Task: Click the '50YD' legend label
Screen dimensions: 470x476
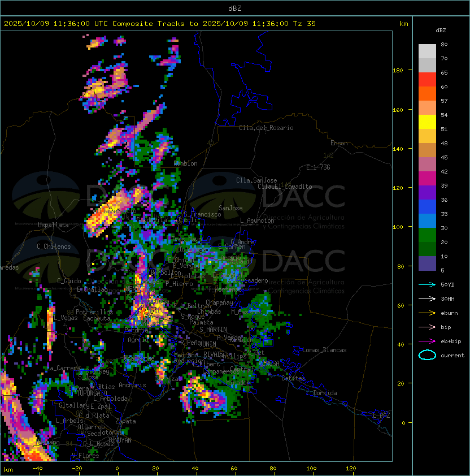Action: 447,284
